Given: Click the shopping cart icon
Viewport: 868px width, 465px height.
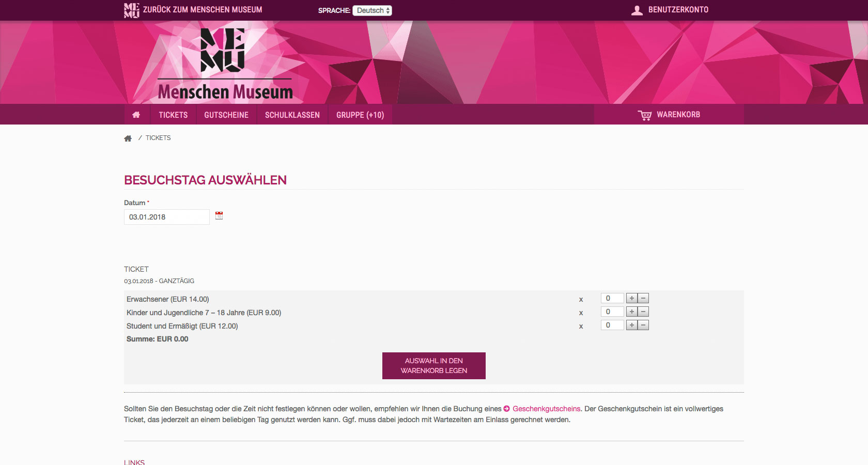Looking at the screenshot, I should [x=645, y=115].
